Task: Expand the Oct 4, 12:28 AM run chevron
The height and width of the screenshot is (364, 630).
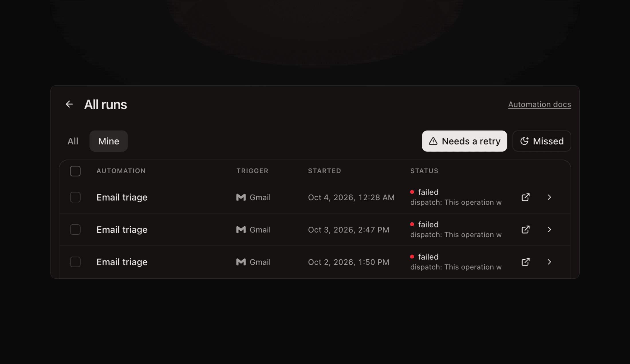Action: [x=549, y=197]
